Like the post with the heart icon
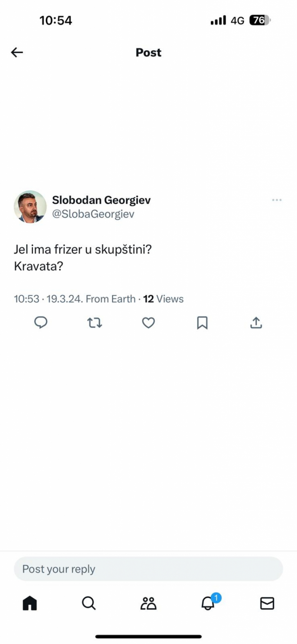The height and width of the screenshot is (644, 297). [148, 323]
